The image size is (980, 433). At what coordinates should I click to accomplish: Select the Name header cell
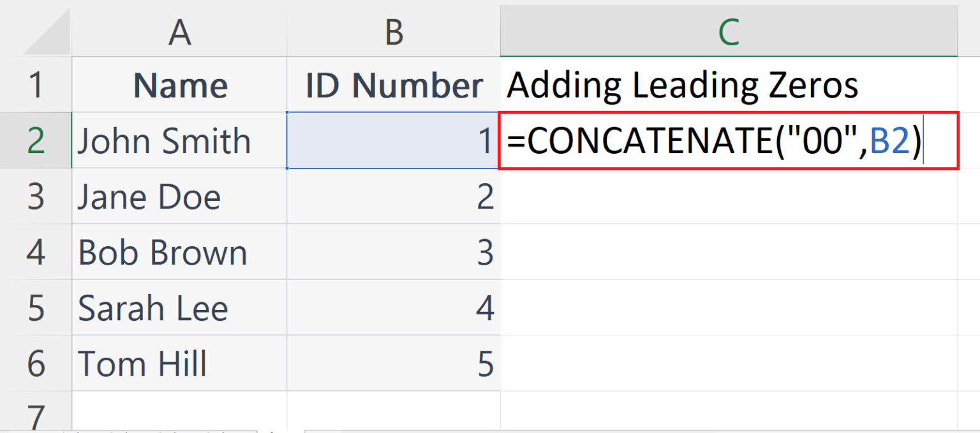click(x=179, y=84)
